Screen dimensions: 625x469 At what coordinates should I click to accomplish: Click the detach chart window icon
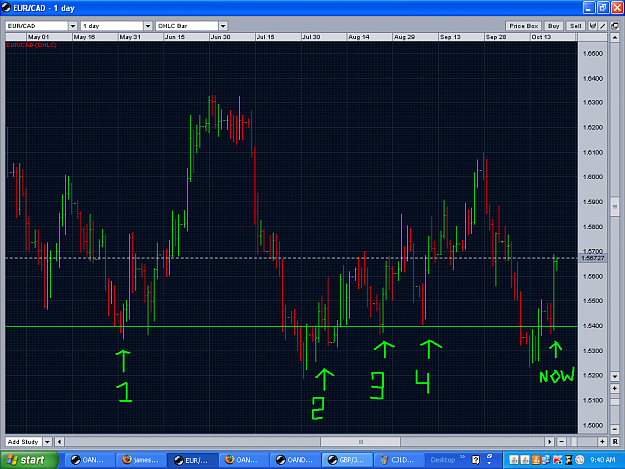tap(615, 26)
